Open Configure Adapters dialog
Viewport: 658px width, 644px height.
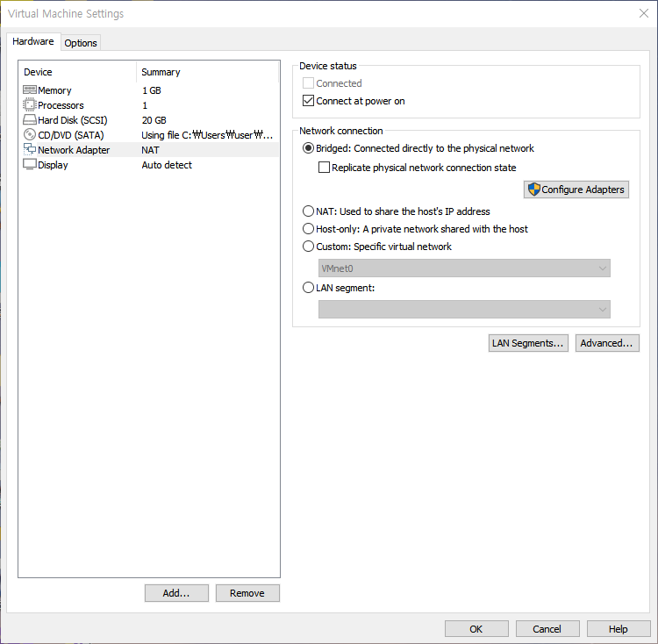(576, 190)
